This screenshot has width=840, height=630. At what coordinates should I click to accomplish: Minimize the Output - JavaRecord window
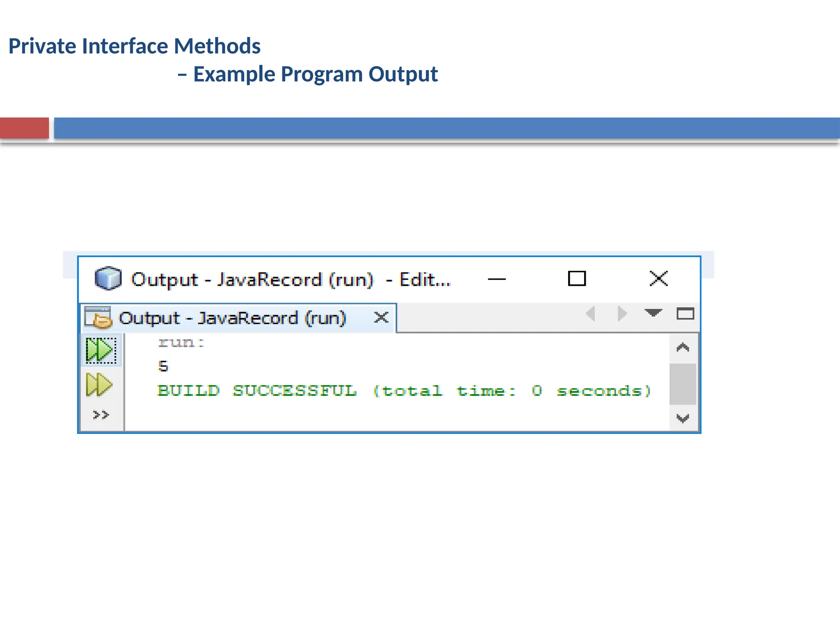[497, 279]
